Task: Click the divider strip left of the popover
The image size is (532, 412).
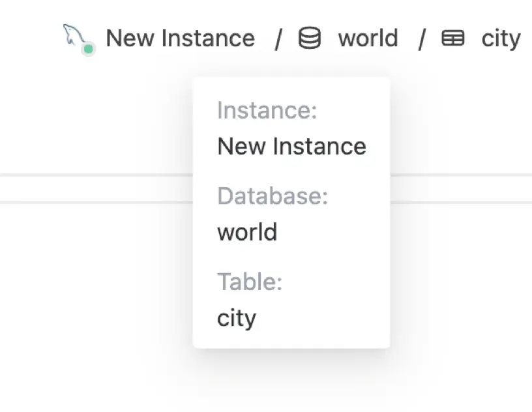Action: (96, 189)
